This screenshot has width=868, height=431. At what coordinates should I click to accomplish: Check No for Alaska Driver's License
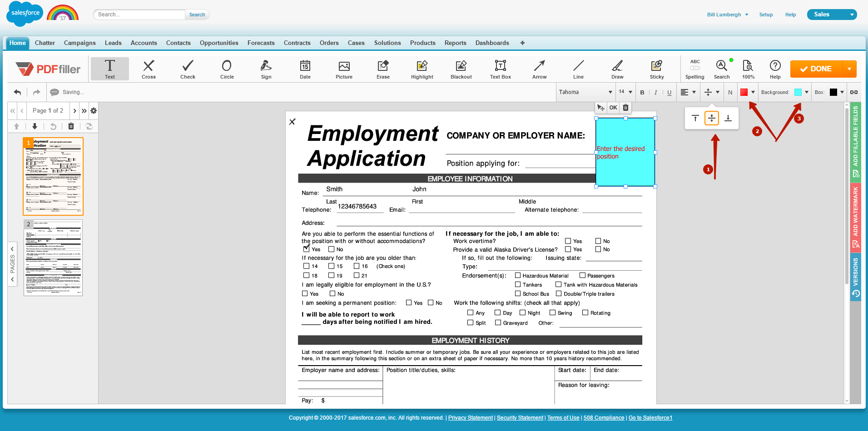pyautogui.click(x=598, y=249)
